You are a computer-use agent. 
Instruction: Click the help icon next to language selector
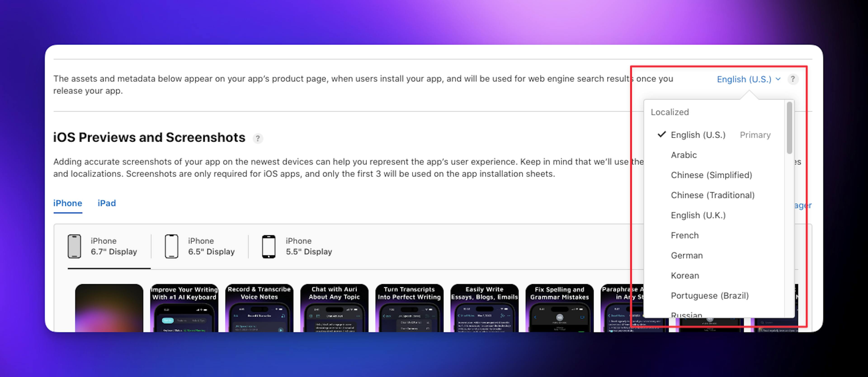click(793, 79)
